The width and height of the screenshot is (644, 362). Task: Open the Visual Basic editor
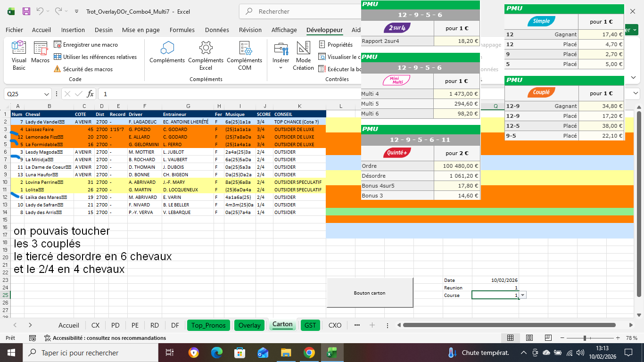19,56
